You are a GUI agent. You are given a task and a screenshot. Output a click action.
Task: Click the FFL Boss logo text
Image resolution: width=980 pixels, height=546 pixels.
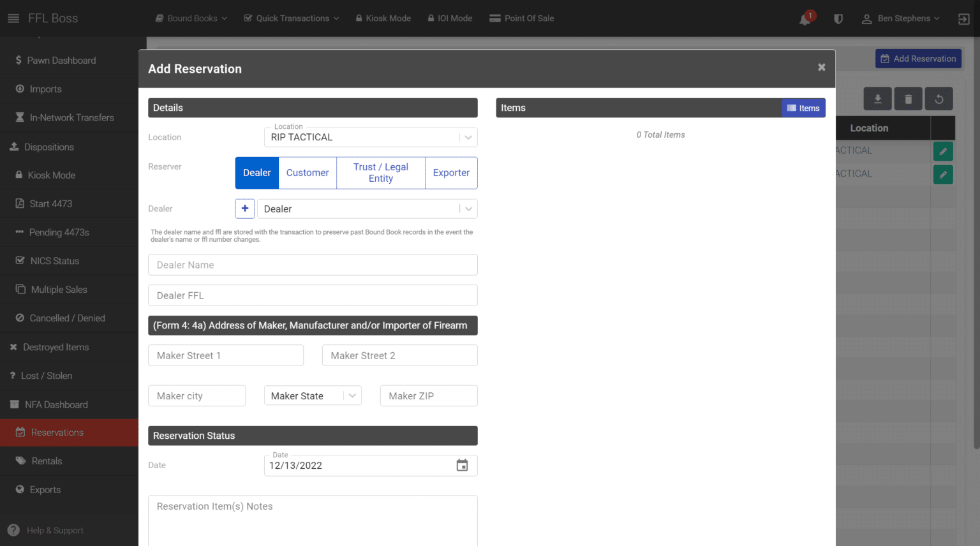point(53,18)
